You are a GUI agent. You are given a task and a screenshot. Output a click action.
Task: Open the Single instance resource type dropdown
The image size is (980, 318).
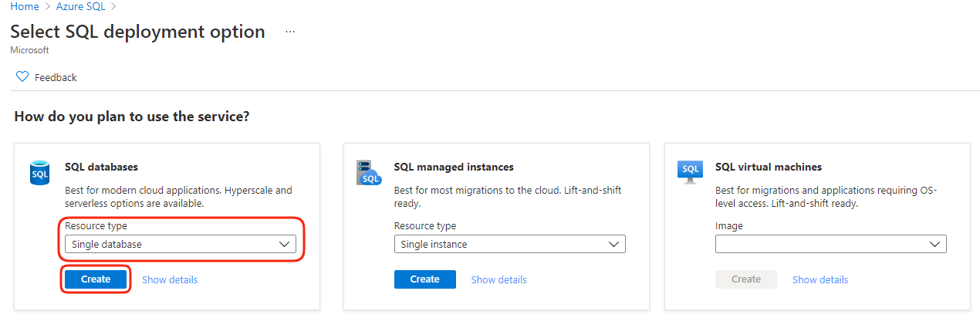510,244
